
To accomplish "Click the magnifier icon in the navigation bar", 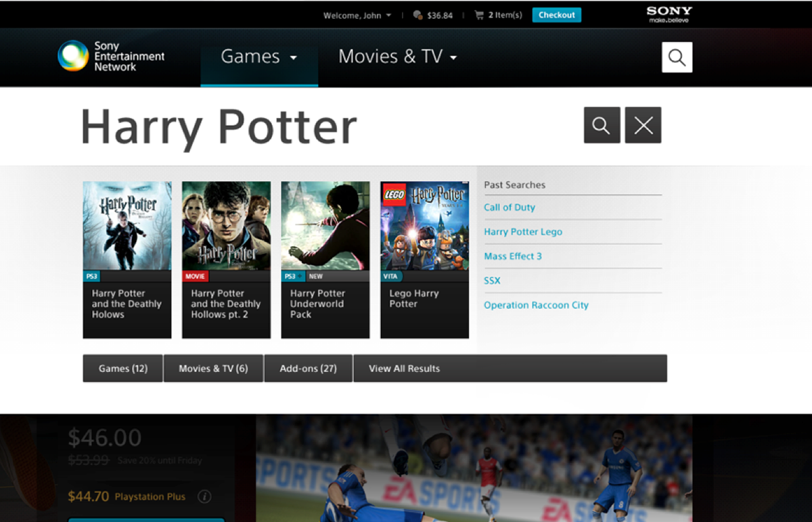I will coord(677,57).
